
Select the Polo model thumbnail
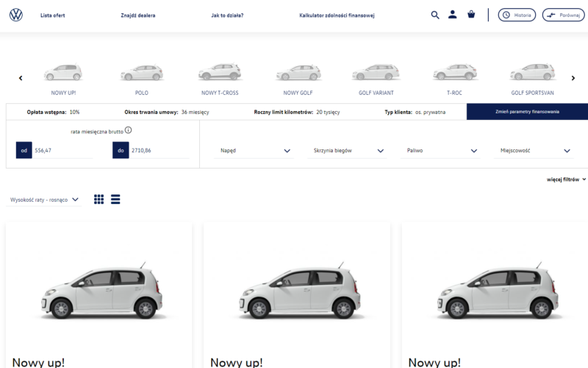[142, 79]
